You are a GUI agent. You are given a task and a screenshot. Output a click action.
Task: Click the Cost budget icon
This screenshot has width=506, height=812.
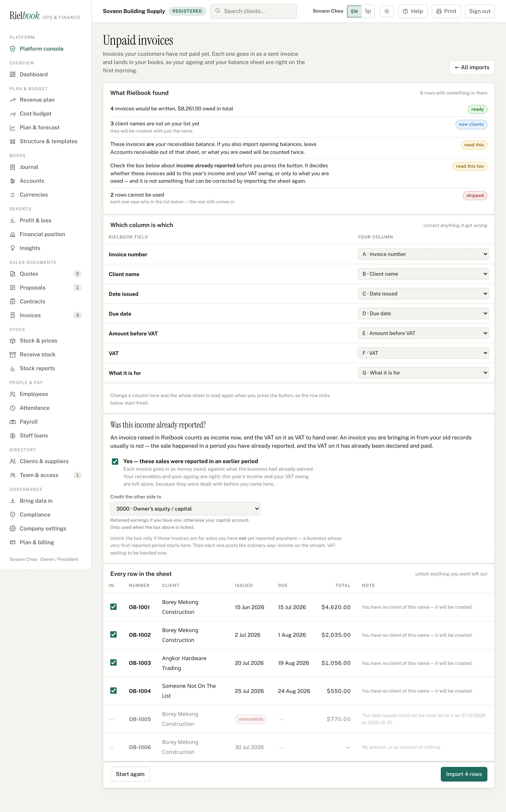click(13, 114)
